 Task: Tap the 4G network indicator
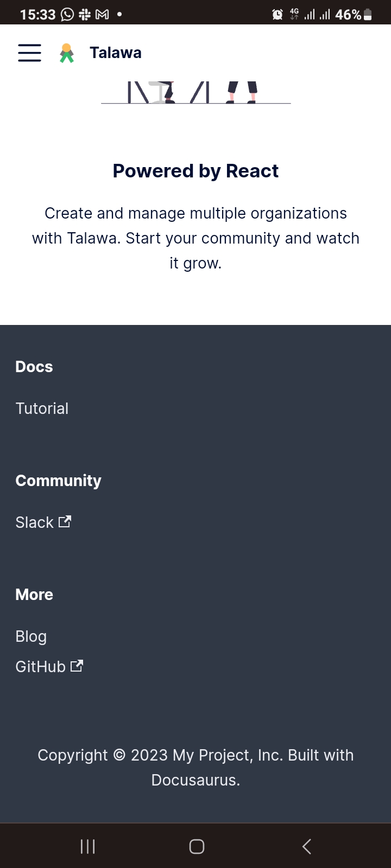(294, 14)
